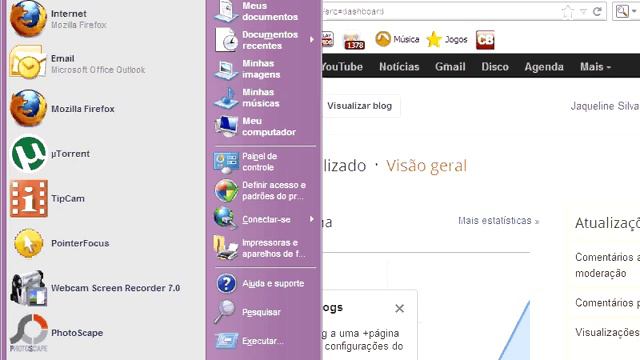Viewport: 640px width, 360px height.
Task: Click Comentários moderação entry
Action: pos(607,265)
